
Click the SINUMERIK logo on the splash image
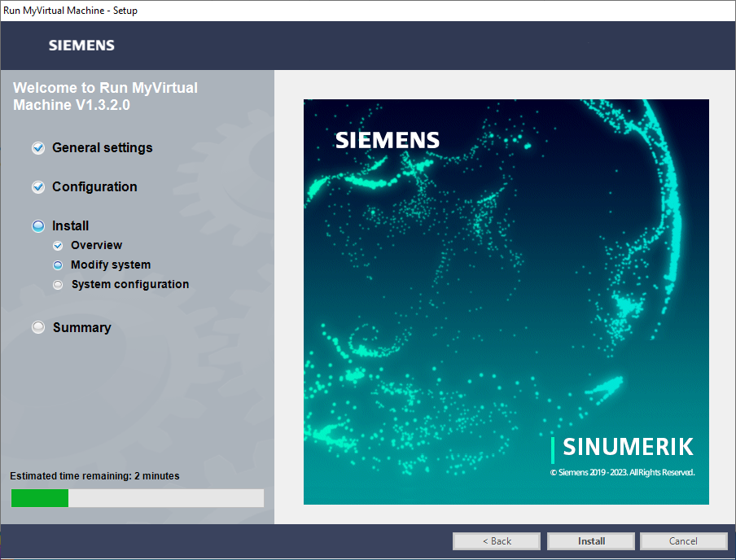point(627,447)
